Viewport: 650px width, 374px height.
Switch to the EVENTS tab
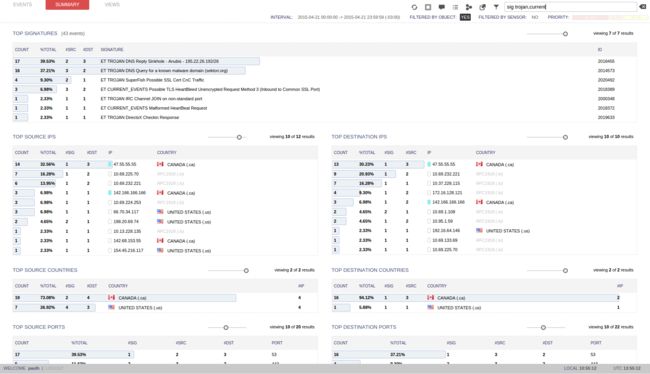point(22,5)
